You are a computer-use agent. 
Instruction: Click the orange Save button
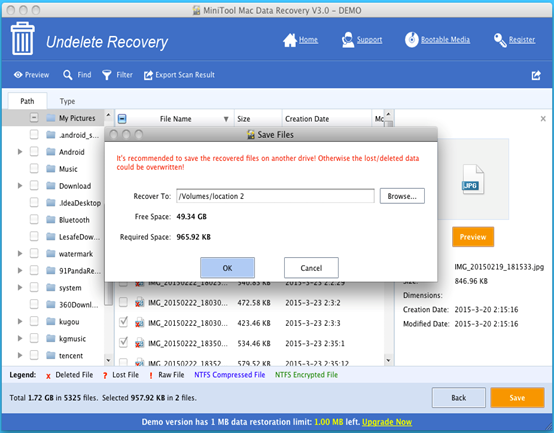517,398
